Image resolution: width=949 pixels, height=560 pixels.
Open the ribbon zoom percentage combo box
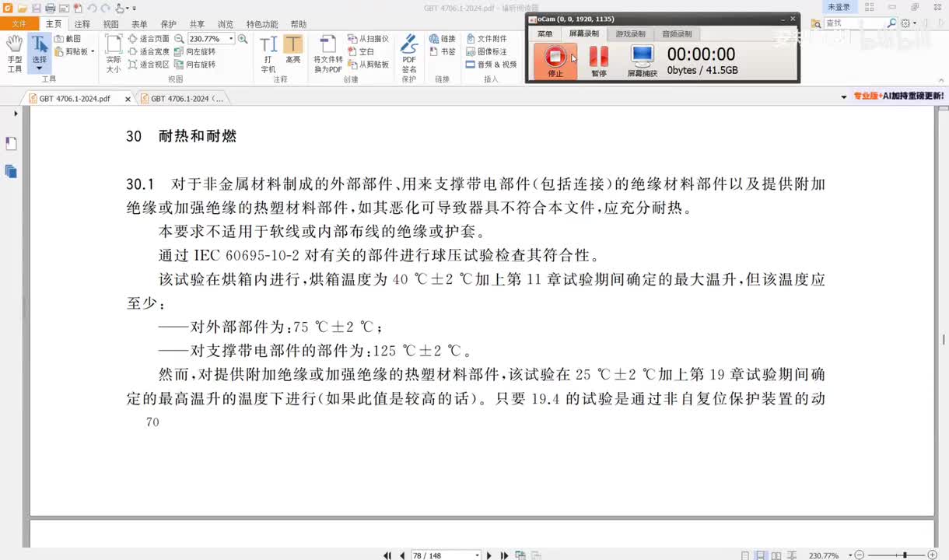(x=211, y=38)
